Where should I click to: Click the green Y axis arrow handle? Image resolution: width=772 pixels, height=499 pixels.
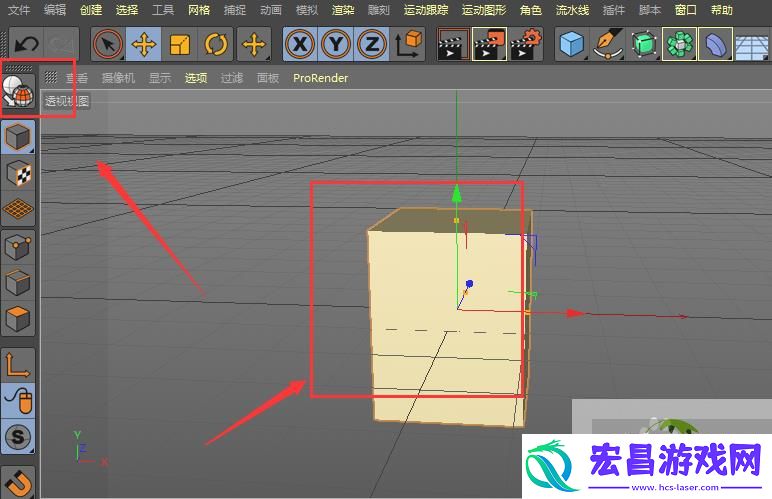457,193
